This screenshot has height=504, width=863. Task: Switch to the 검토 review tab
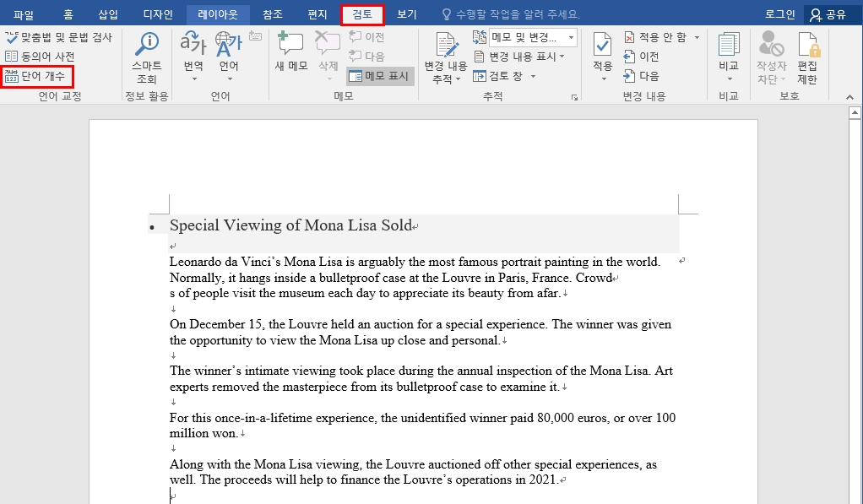pos(362,14)
